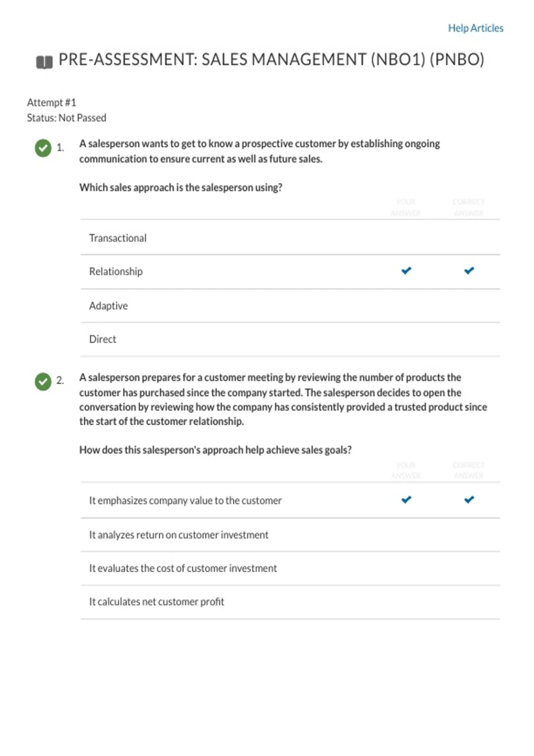Select "It analyzes return on customer investment"

(x=178, y=535)
